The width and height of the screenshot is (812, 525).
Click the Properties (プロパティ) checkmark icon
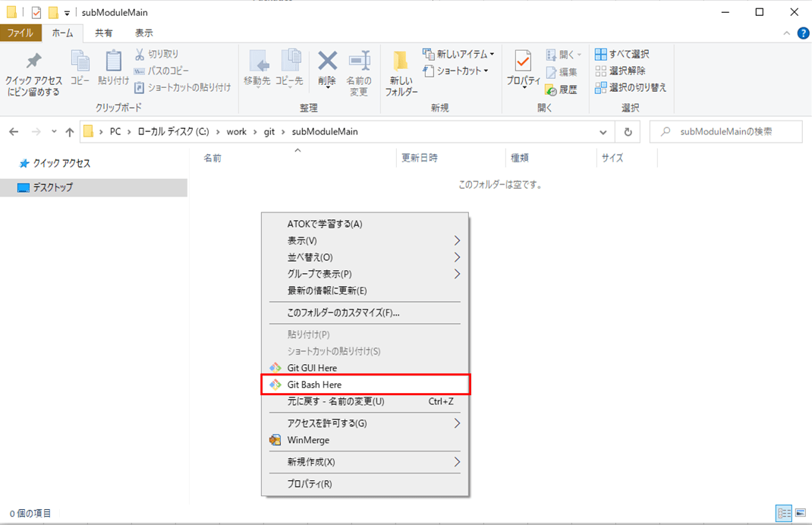[x=523, y=61]
